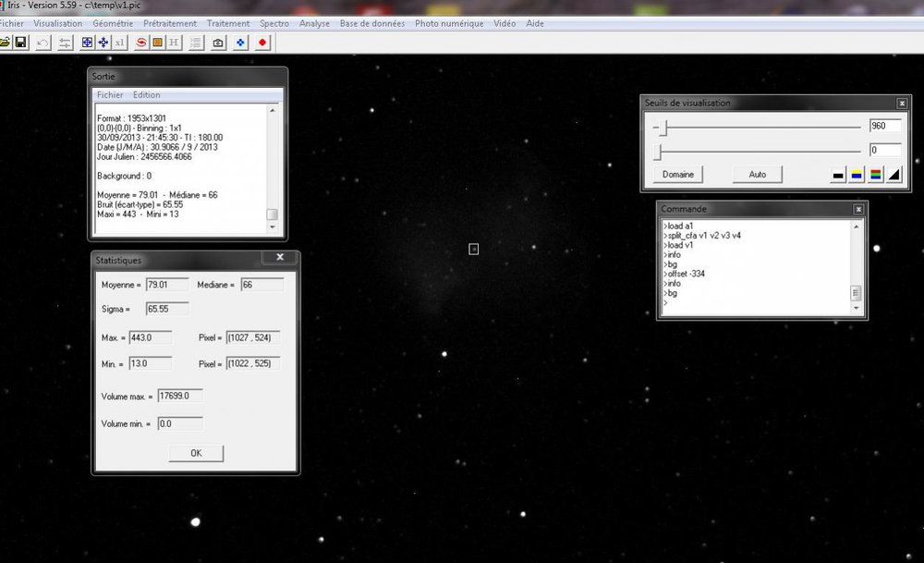Click the '>split_cfa v1 v2 v3 v4' command line
924x563 pixels.
702,235
